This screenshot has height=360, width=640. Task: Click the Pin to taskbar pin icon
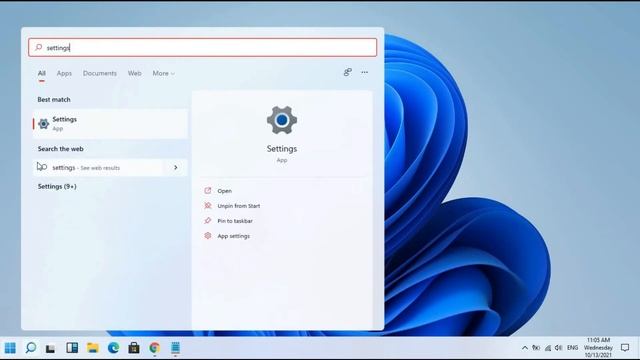click(208, 221)
